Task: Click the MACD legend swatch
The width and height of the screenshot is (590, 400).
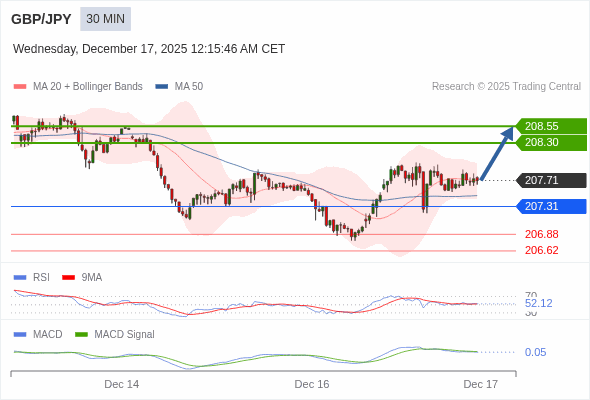Action: [20, 335]
